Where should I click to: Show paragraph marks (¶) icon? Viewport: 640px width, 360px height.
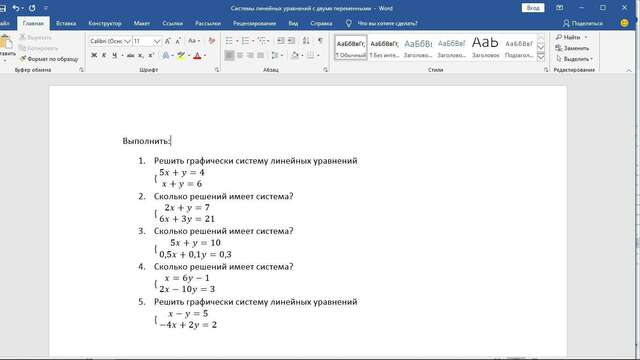[x=320, y=40]
